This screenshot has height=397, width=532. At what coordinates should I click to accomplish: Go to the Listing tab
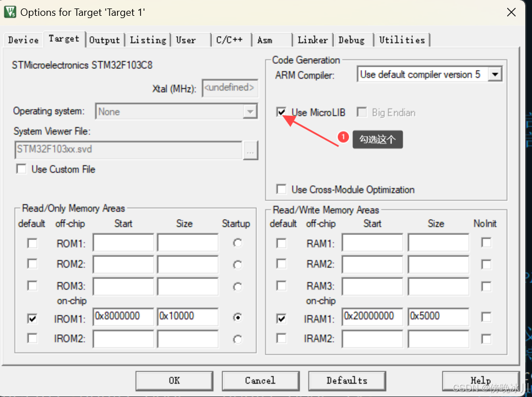(148, 40)
